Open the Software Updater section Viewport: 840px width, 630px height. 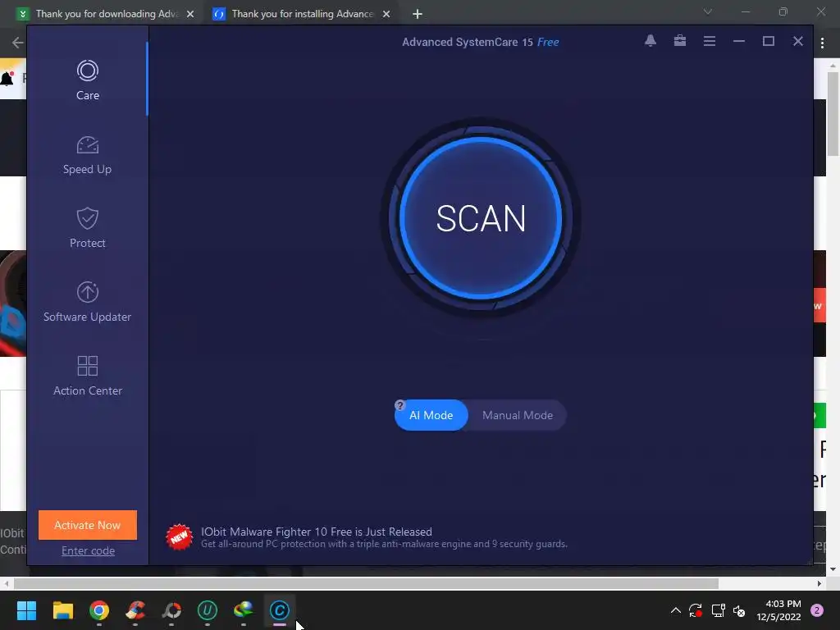[x=87, y=302]
